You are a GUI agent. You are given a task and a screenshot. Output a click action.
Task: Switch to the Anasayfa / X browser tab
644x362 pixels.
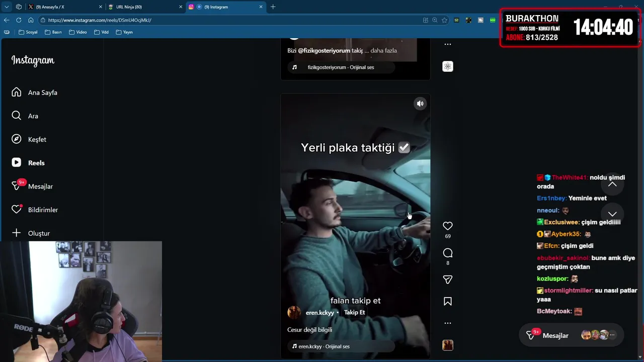[64, 7]
